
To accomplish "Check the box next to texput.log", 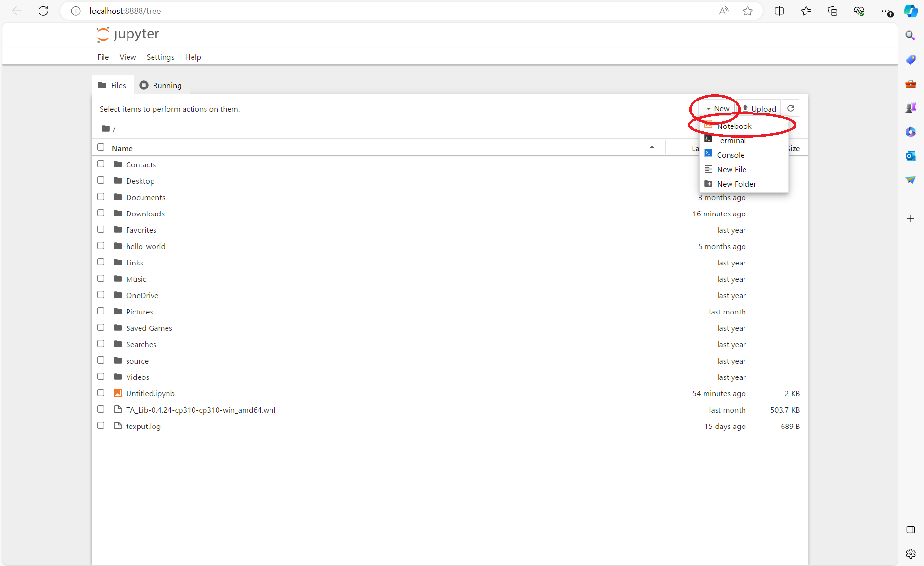I will 101,426.
